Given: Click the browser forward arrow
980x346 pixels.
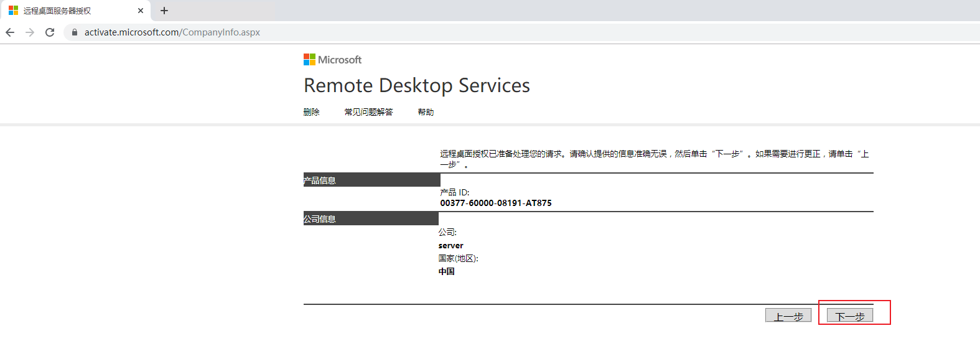Looking at the screenshot, I should (30, 32).
